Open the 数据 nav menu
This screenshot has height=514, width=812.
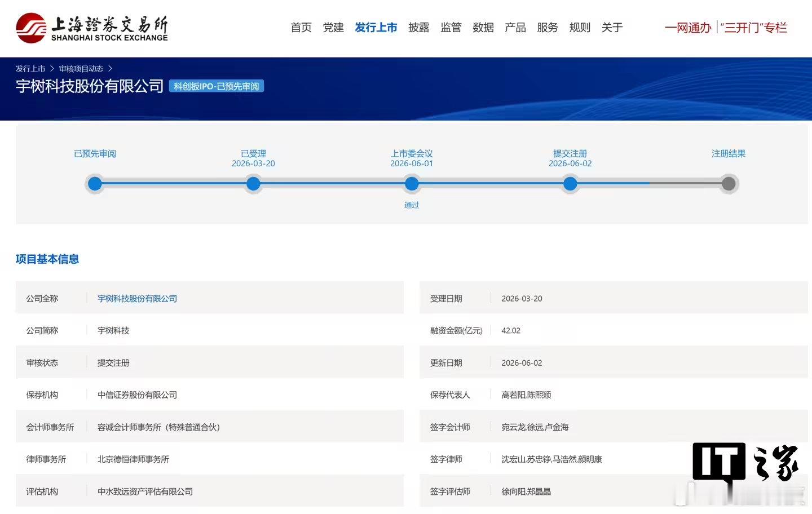tap(483, 28)
